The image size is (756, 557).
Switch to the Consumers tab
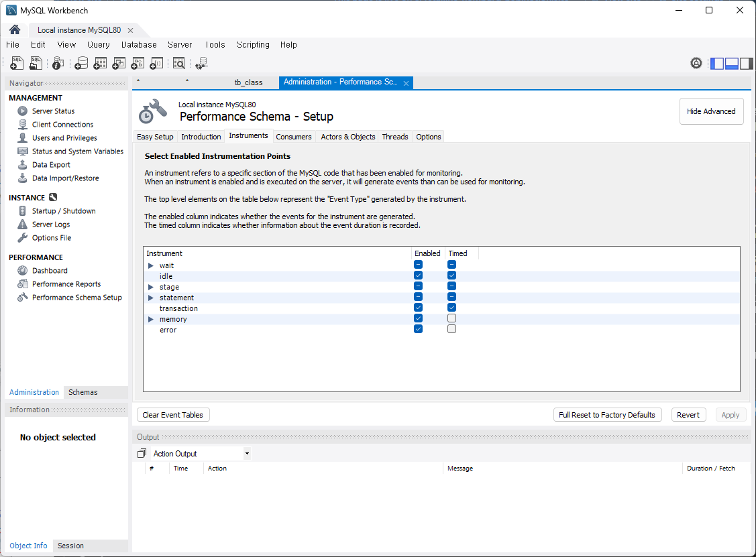294,137
